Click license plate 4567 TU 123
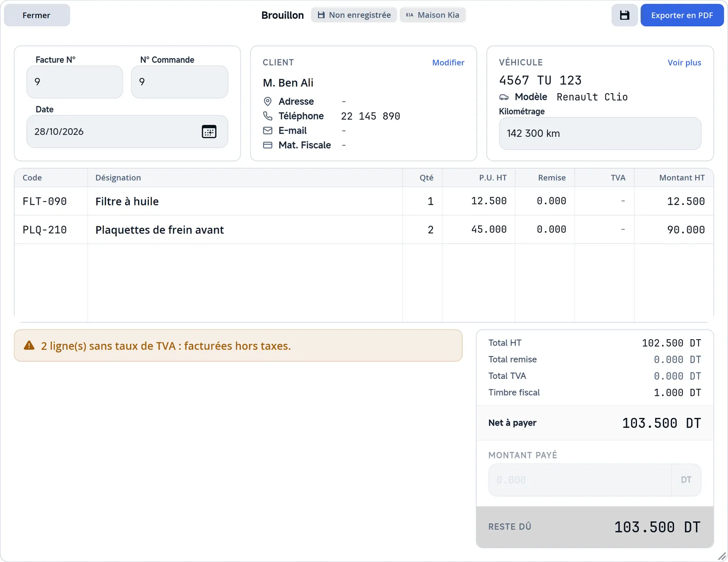The image size is (728, 562). (x=540, y=80)
